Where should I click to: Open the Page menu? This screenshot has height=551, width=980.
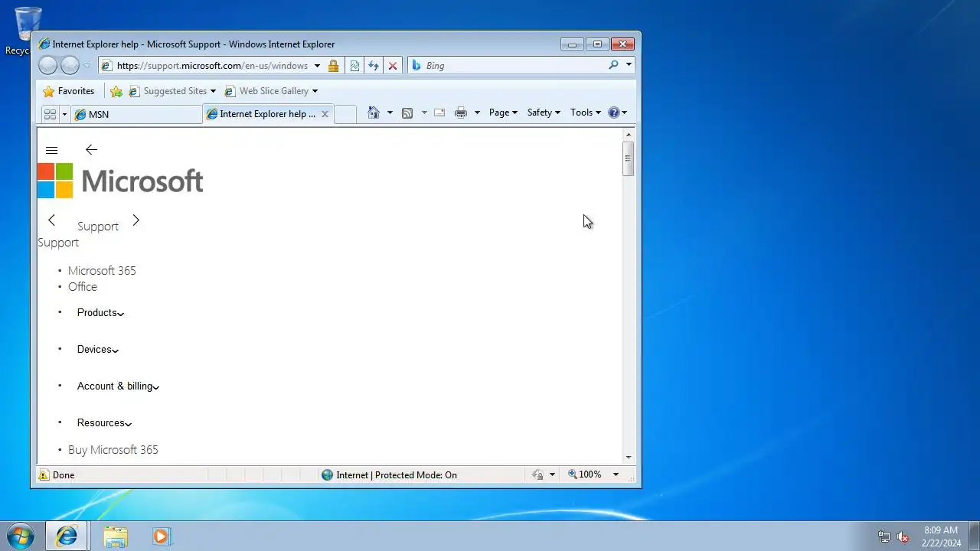pyautogui.click(x=503, y=112)
